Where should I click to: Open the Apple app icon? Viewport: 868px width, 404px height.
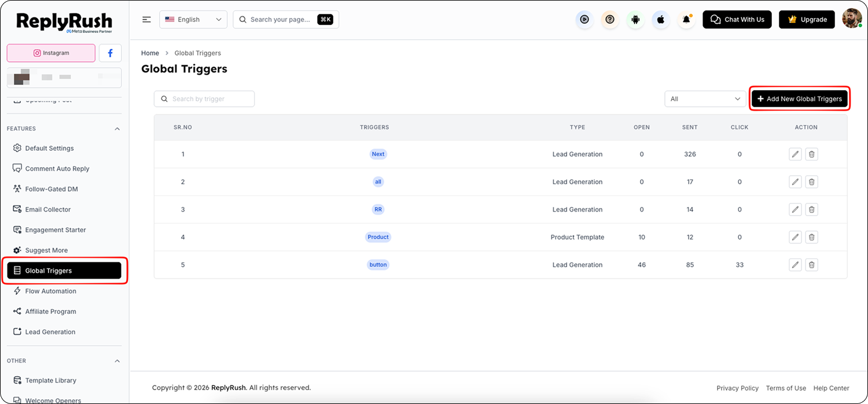[661, 20]
